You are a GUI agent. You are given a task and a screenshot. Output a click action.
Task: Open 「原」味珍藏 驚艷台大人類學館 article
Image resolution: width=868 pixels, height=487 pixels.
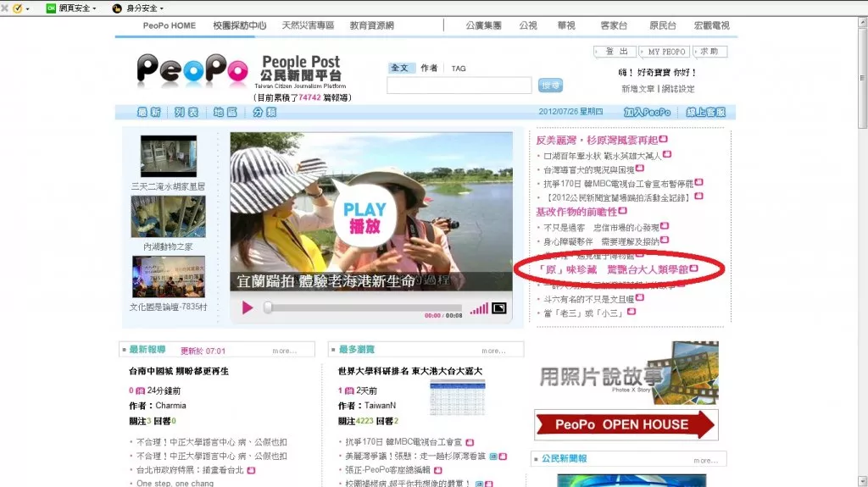pos(613,269)
